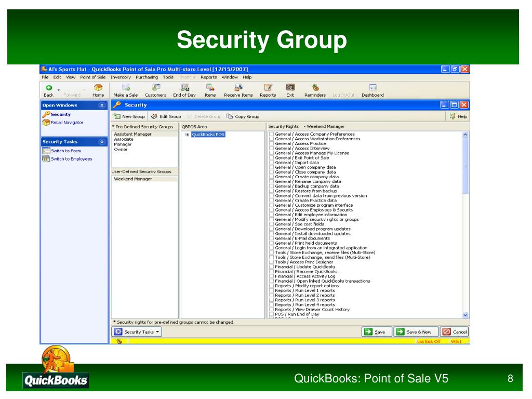Select Assistant Manager security group
Screen dimensions: 532x399
pos(144,134)
